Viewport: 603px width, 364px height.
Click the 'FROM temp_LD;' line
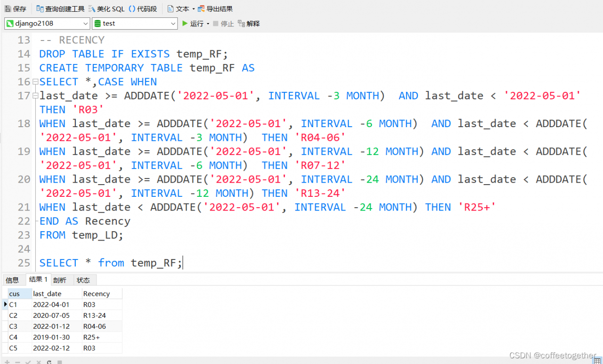point(81,235)
